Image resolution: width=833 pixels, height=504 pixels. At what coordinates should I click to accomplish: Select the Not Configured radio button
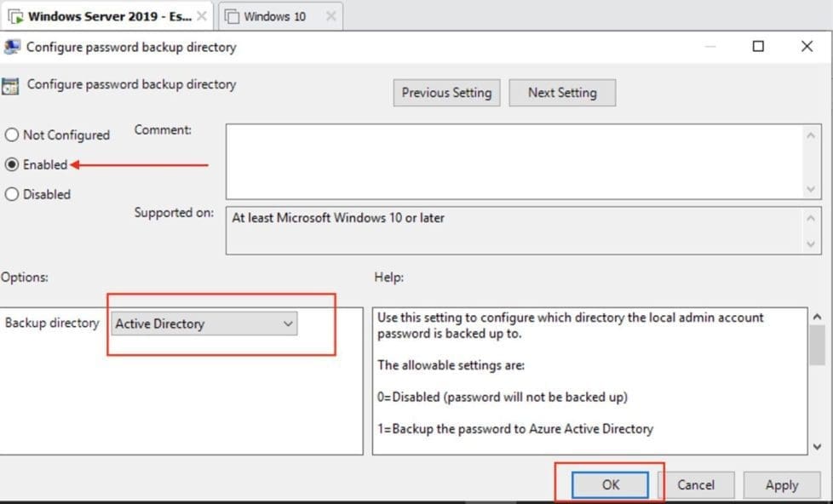pos(11,135)
